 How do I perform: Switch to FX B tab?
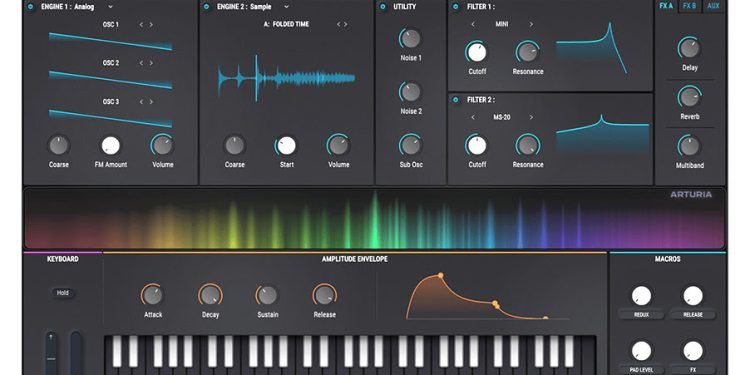pyautogui.click(x=689, y=6)
